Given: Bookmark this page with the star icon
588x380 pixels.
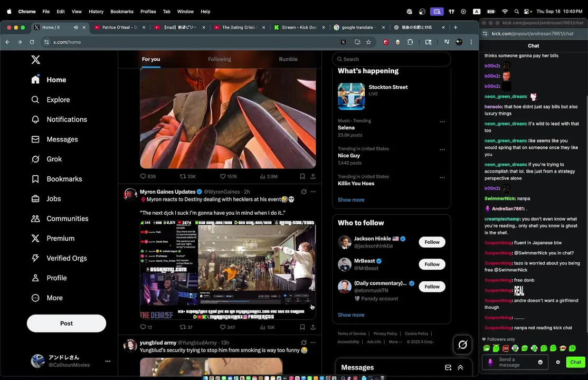Looking at the screenshot, I should (x=368, y=42).
